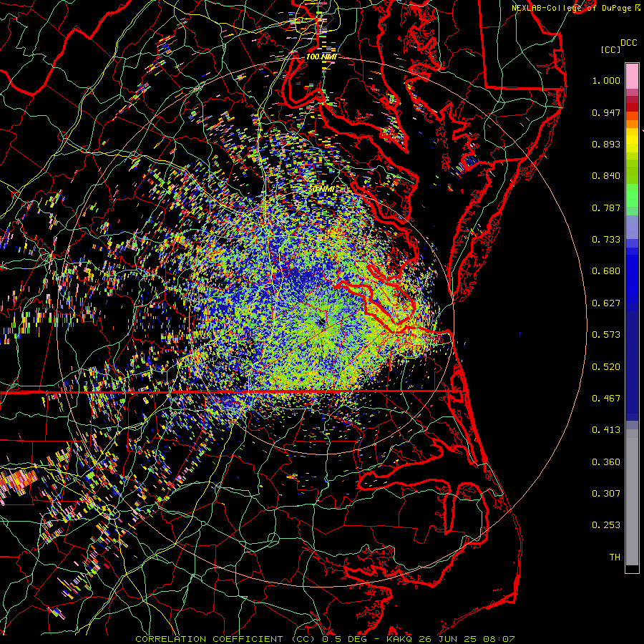This screenshot has height=644, width=644.
Task: Click the 0.253 scale value
Action: (x=606, y=525)
